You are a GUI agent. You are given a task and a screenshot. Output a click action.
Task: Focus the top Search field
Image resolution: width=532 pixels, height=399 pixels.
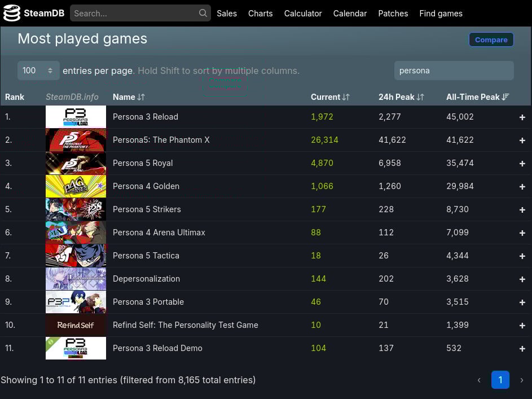(x=140, y=13)
